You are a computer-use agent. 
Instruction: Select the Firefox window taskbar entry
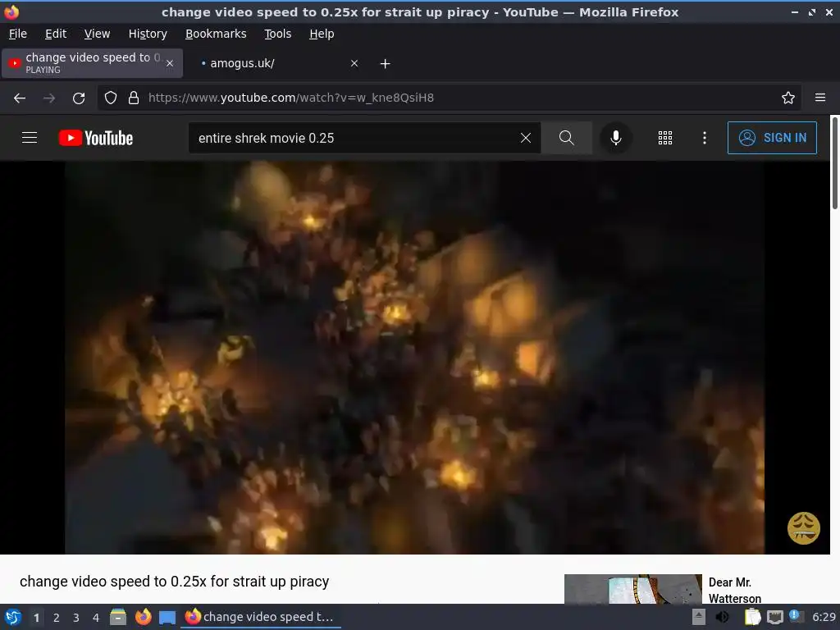pos(261,617)
